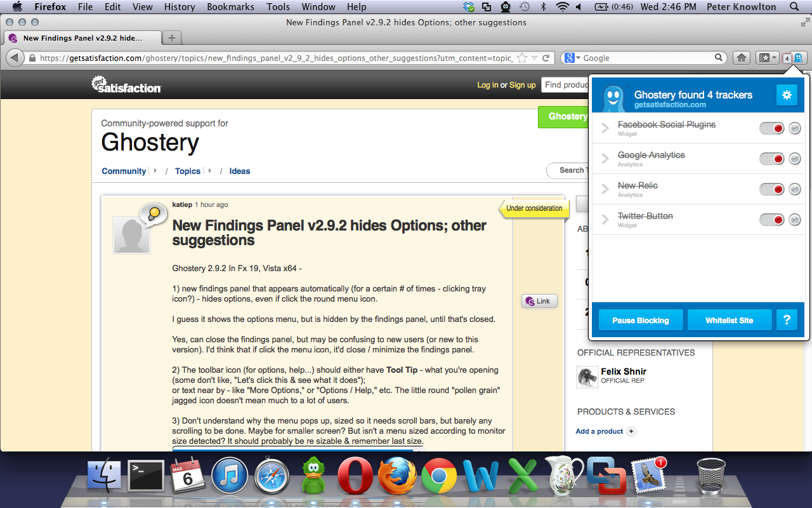
Task: Toggle blocking switch for Twitter Button
Action: (x=772, y=220)
